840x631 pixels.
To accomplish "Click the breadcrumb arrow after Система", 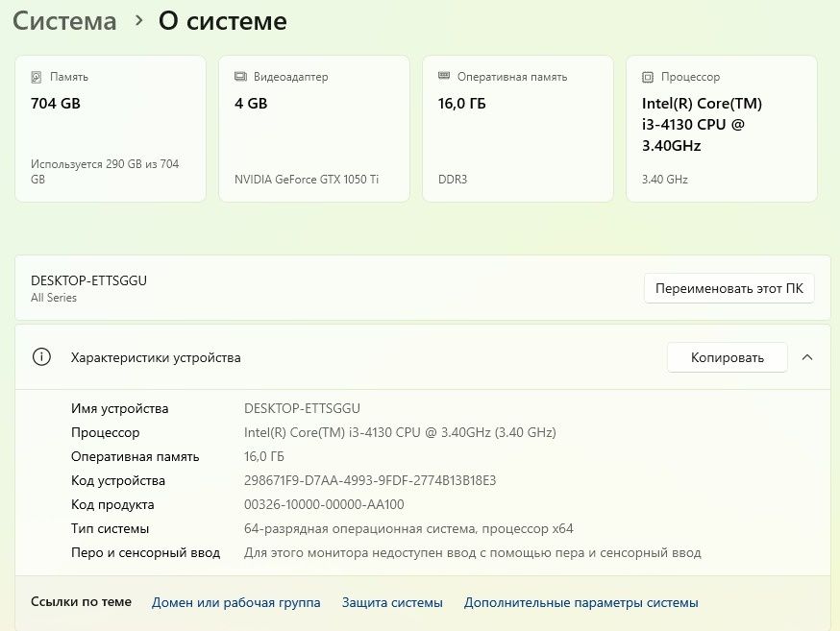I will (x=139, y=21).
